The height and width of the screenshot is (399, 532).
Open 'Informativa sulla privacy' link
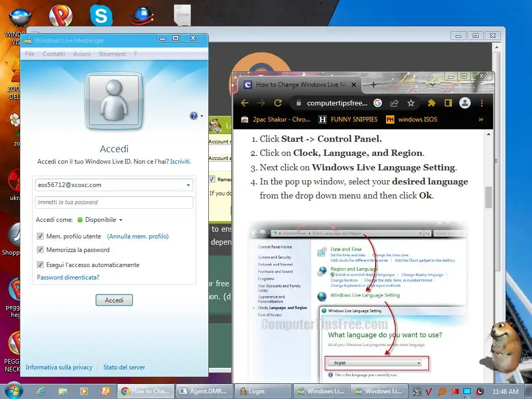[x=59, y=367]
